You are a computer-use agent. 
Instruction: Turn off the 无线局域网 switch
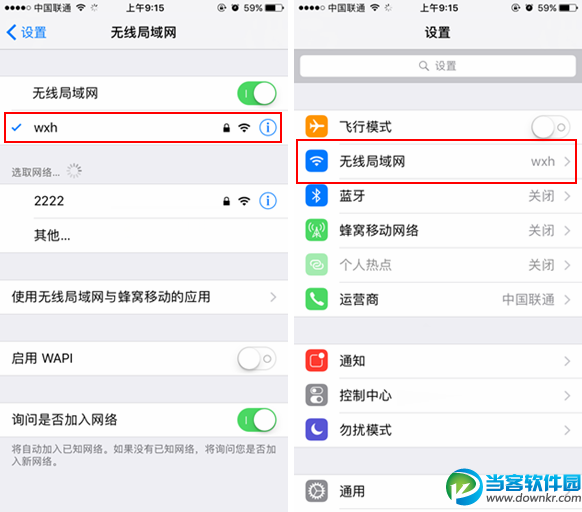[x=257, y=93]
